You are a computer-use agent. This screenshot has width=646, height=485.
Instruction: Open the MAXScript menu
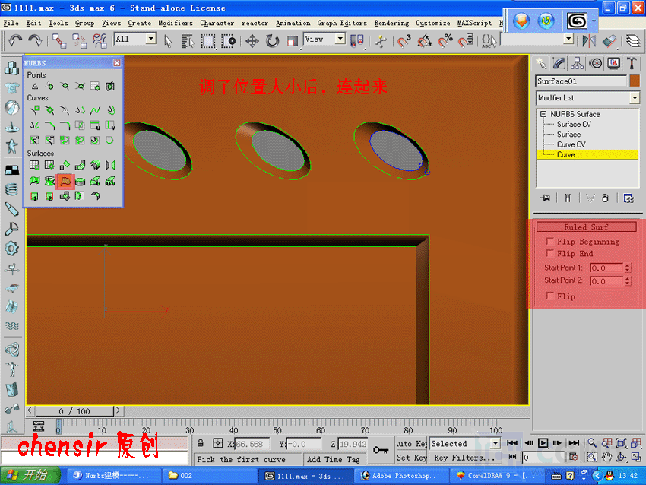474,23
